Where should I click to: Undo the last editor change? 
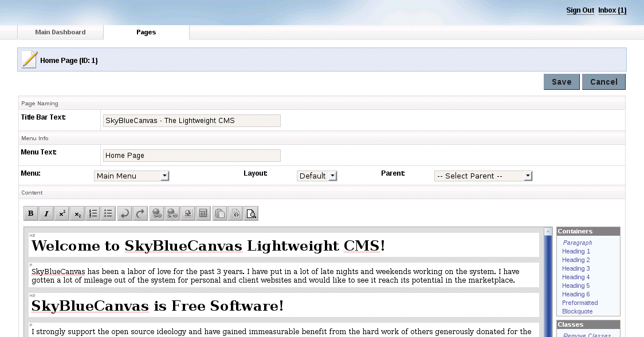[125, 213]
